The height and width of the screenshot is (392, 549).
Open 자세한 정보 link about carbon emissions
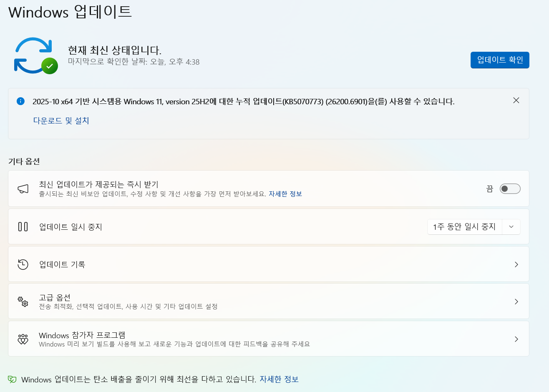tap(279, 379)
